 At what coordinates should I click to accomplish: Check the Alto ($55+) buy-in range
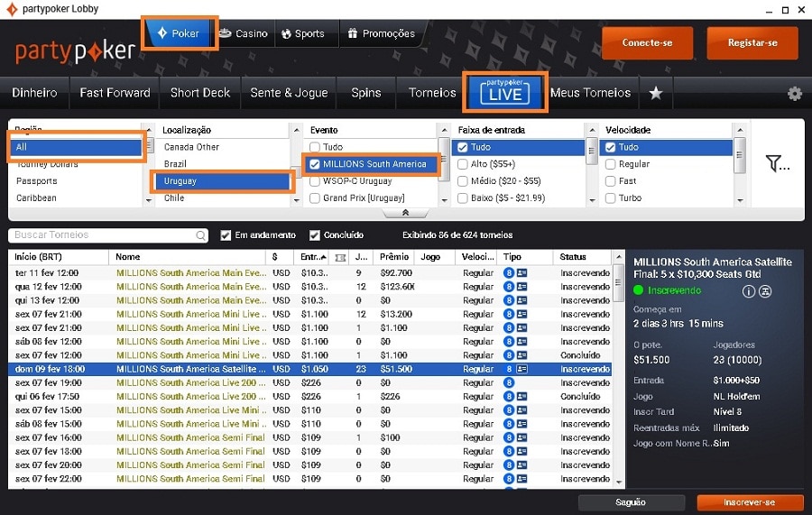(463, 164)
